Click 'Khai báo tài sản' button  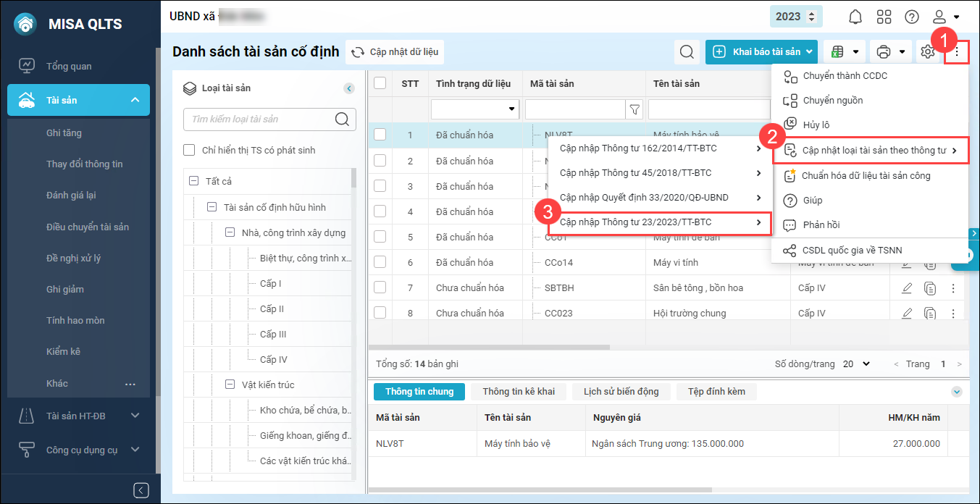coord(761,52)
